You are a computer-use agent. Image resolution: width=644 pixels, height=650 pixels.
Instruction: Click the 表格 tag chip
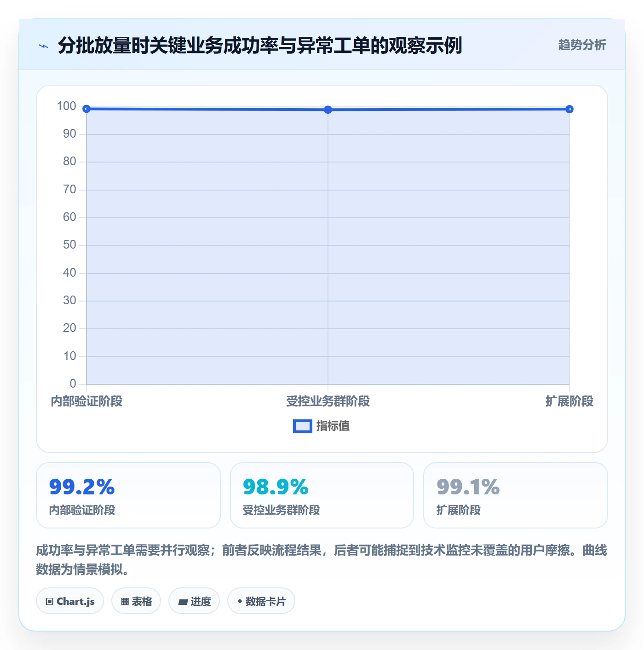point(136,601)
